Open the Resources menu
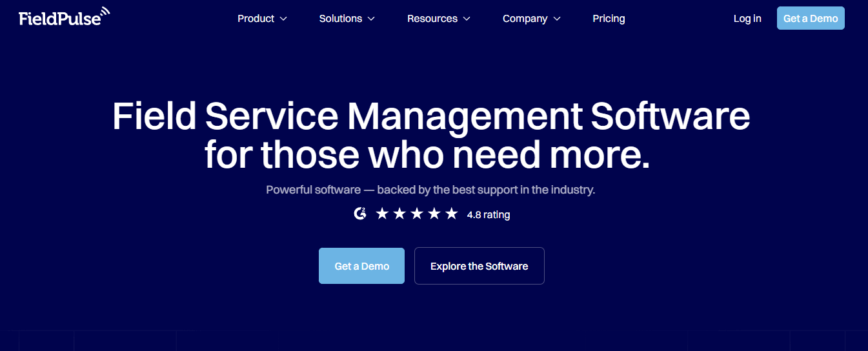Viewport: 868px width, 351px height. tap(439, 19)
